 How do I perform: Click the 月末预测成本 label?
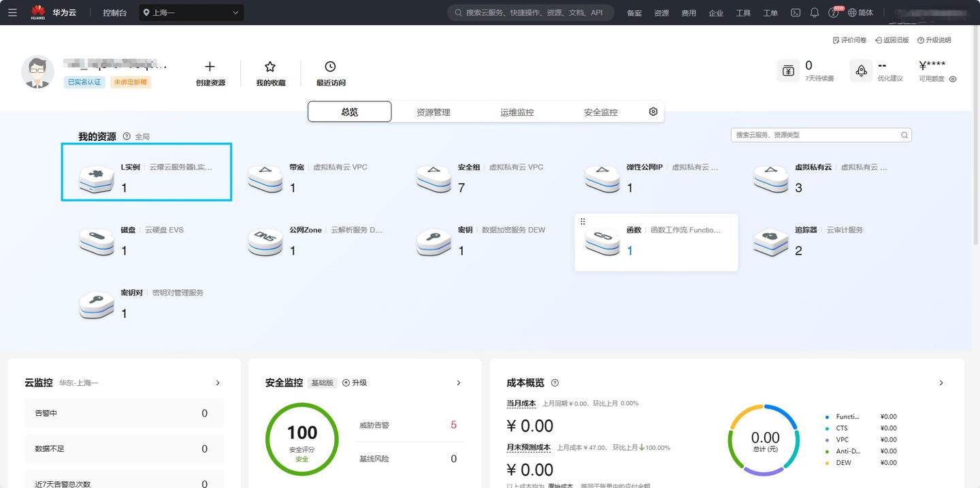coord(528,447)
